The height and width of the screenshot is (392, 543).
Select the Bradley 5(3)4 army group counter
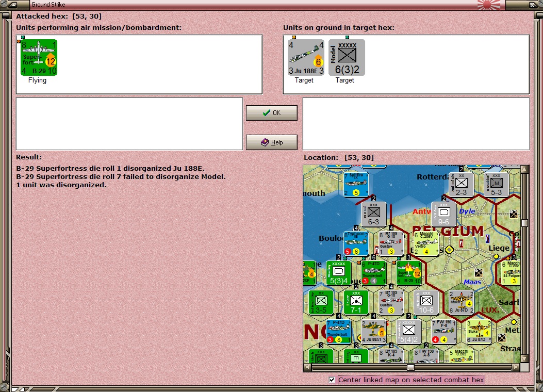point(339,273)
